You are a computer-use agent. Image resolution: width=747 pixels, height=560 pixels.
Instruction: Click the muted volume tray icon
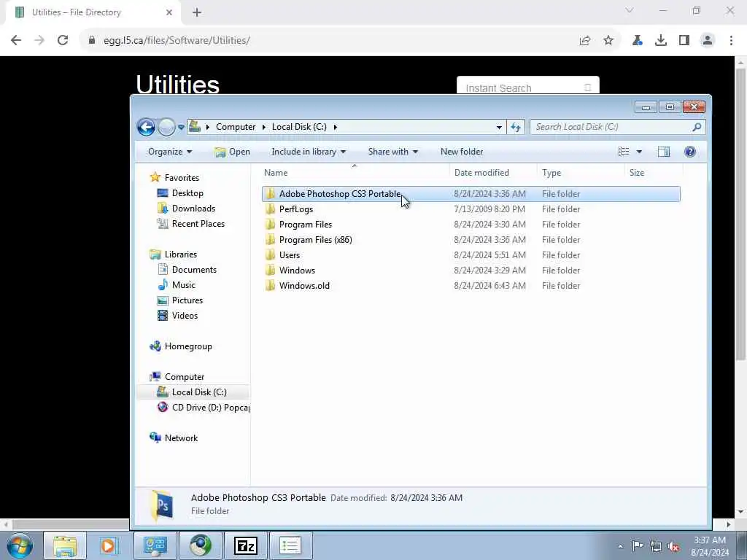click(x=673, y=546)
